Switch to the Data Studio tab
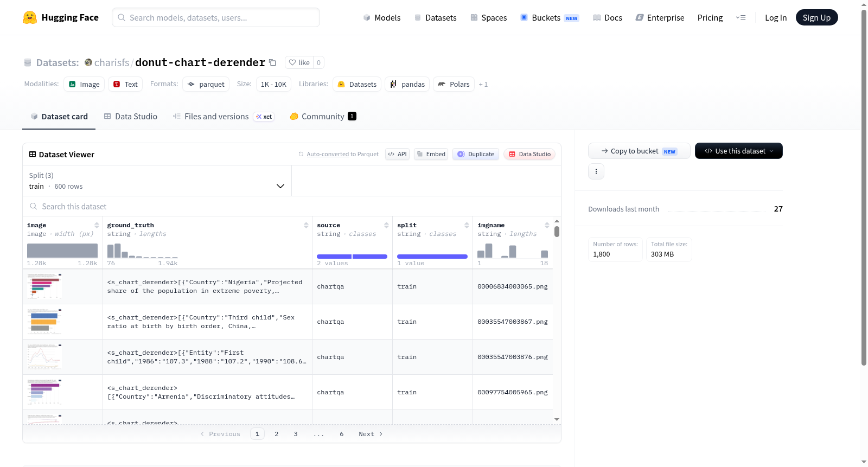This screenshot has width=868, height=467. click(x=131, y=116)
